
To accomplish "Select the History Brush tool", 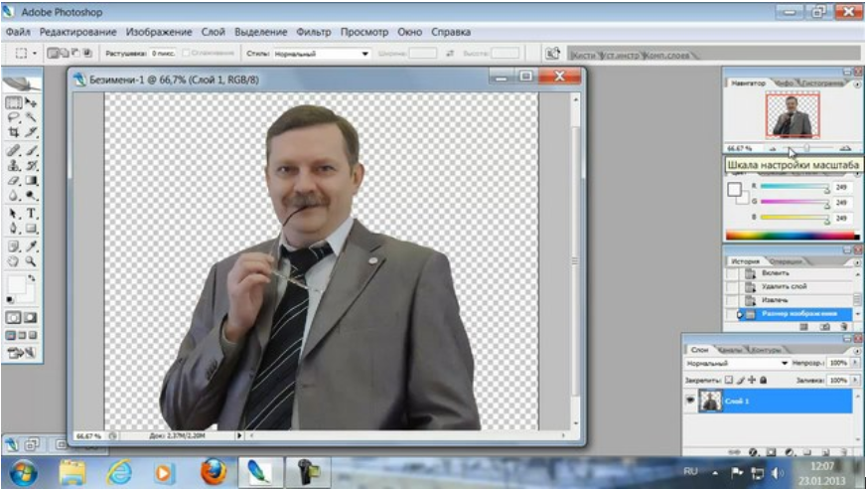I will (31, 166).
